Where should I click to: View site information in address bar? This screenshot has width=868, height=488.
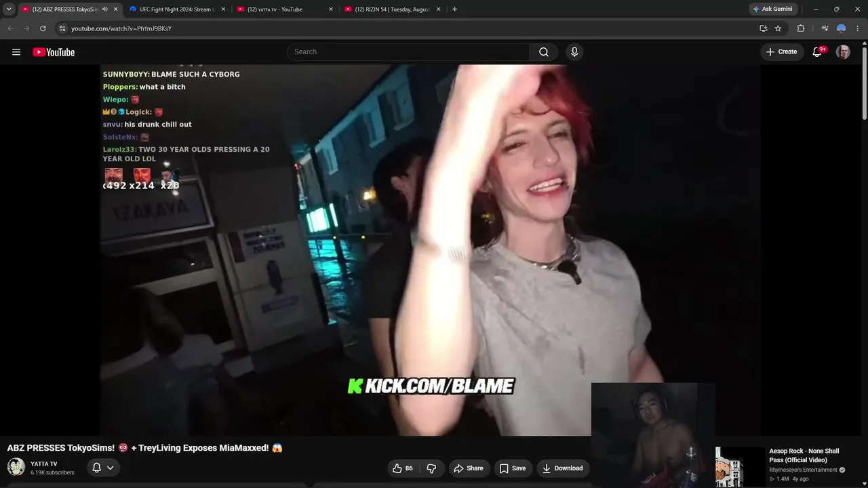coord(62,28)
